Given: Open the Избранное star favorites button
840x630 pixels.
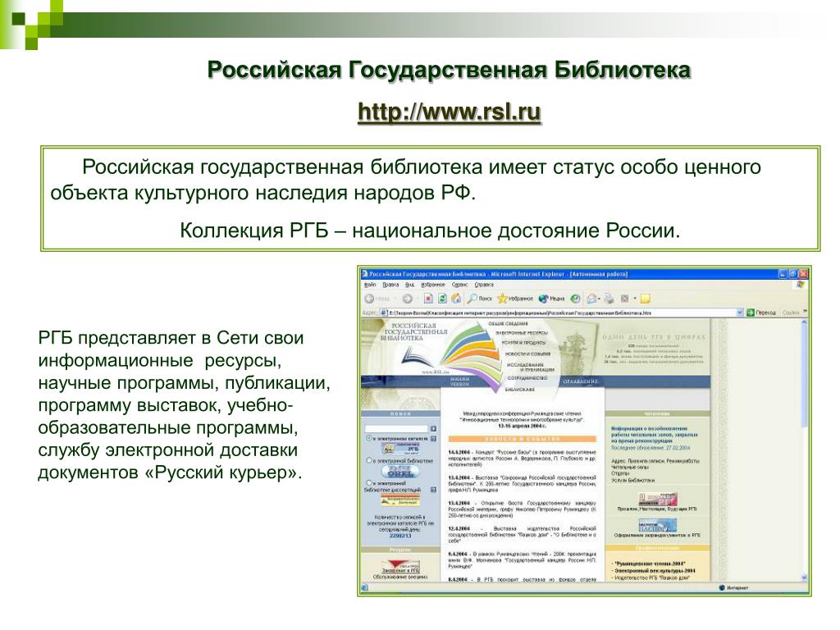Looking at the screenshot, I should [515, 299].
